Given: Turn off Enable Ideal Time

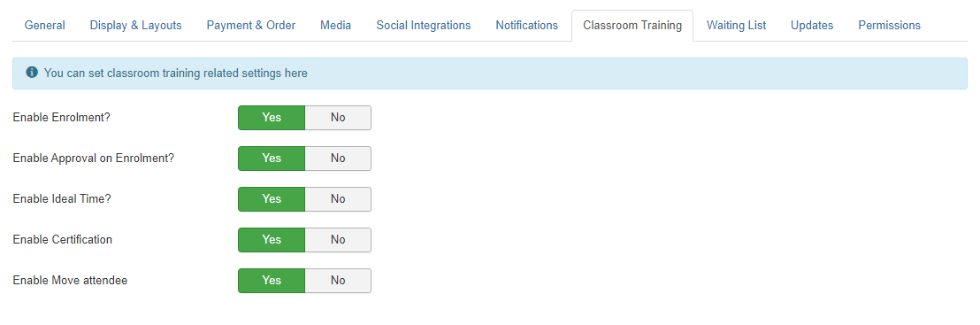Looking at the screenshot, I should tap(338, 199).
